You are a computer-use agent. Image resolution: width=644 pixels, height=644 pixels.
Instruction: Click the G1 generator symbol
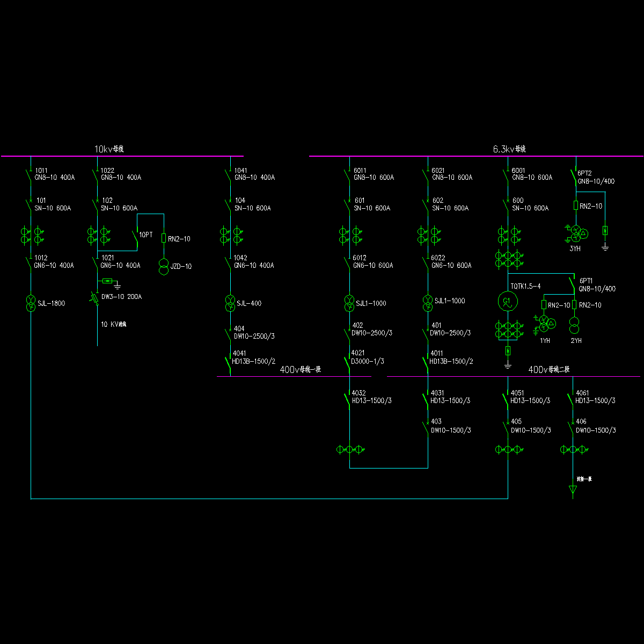click(x=507, y=302)
